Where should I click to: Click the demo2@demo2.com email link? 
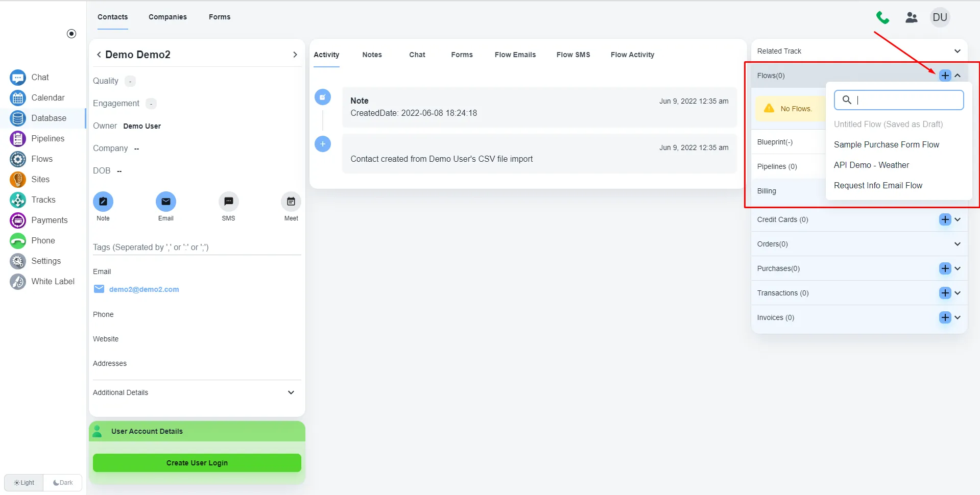144,289
